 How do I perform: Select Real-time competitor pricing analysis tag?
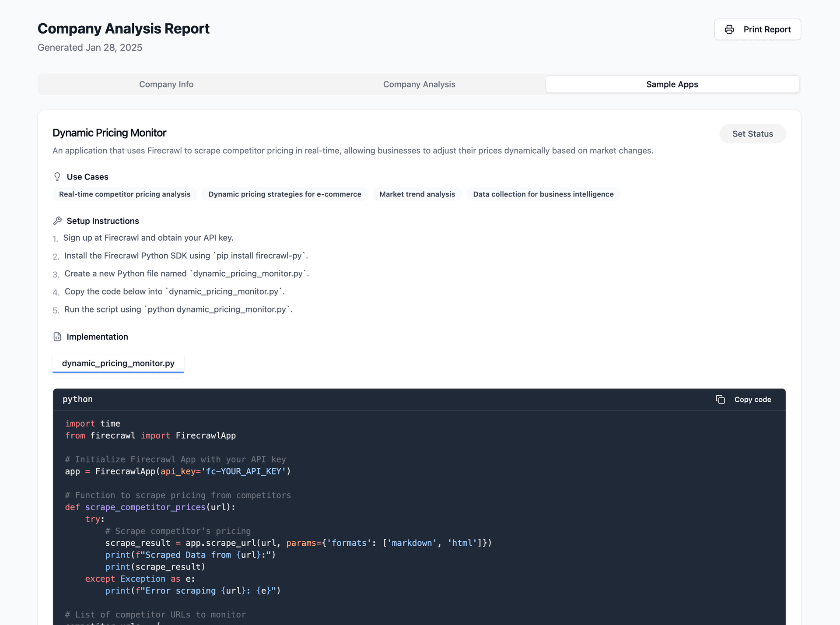pyautogui.click(x=125, y=193)
